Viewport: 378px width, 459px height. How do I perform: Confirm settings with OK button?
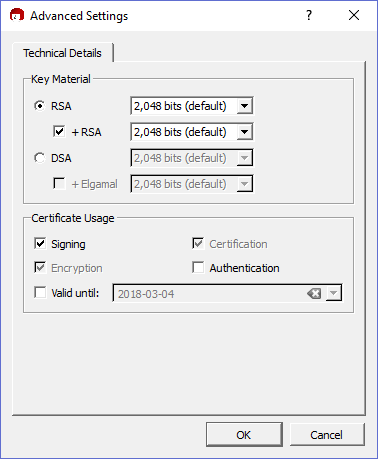pyautogui.click(x=244, y=435)
